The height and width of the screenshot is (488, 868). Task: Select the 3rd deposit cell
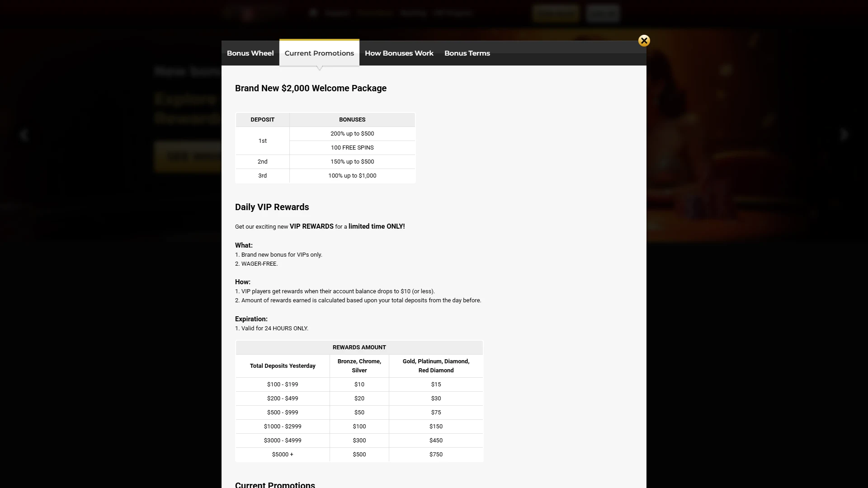click(262, 176)
